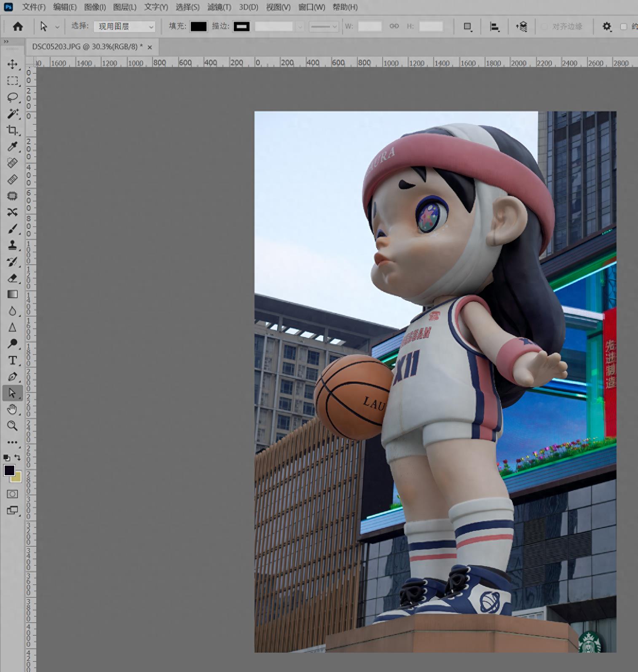Open the Select Active Layers dropdown
This screenshot has height=672, width=638.
[x=124, y=27]
